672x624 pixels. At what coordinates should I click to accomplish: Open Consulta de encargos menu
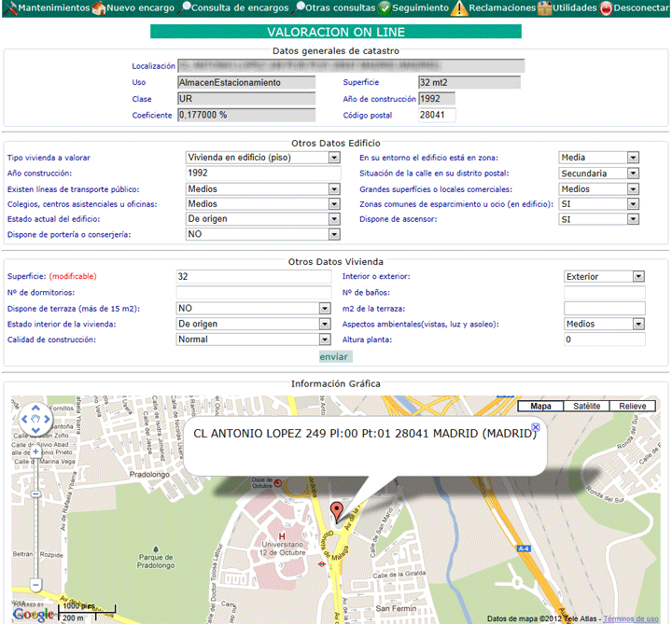click(240, 7)
